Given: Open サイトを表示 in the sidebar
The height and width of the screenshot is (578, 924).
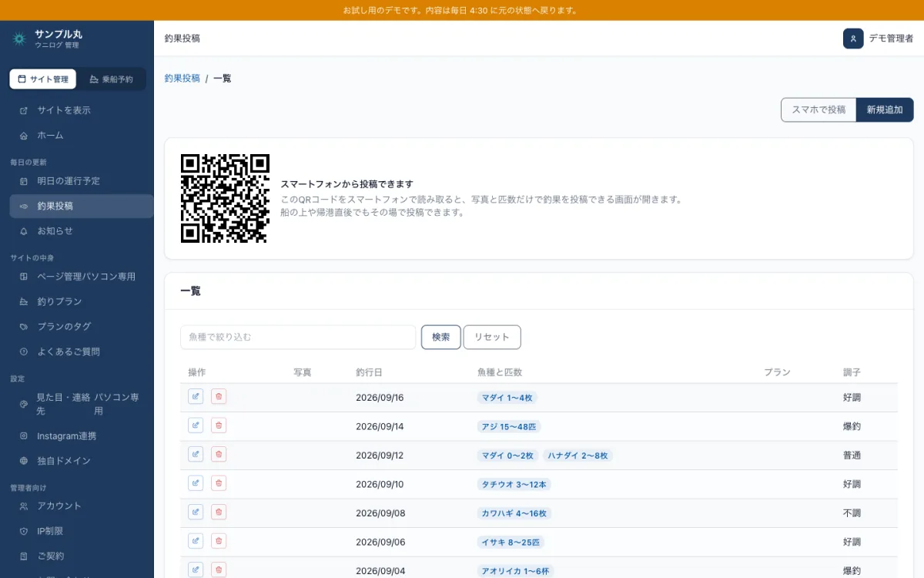Looking at the screenshot, I should pos(82,110).
